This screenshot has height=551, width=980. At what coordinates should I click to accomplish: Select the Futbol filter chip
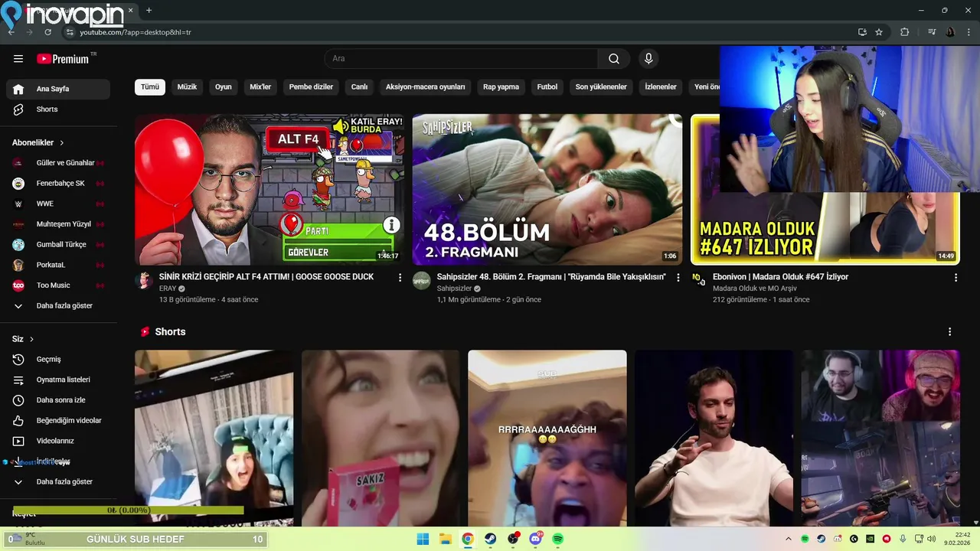(547, 87)
